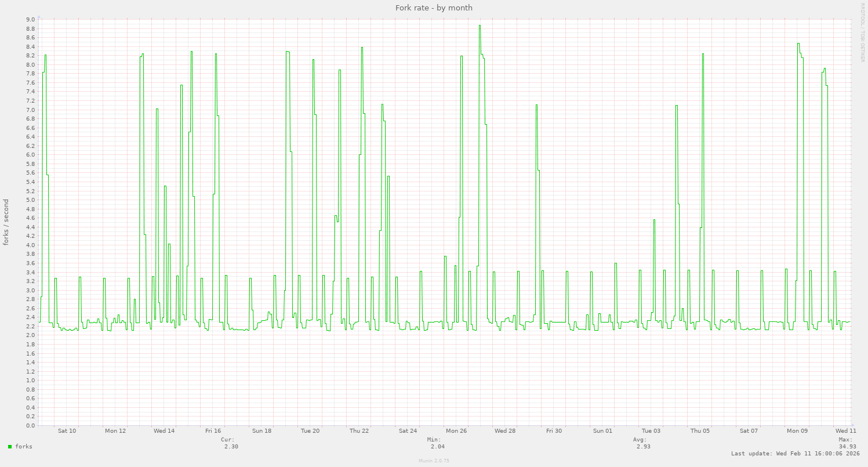Click the highest spike peak near 8.8

480,26
